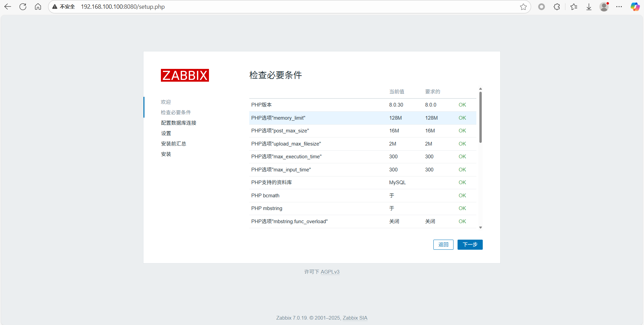
Task: Click the 要求的 column header
Action: pyautogui.click(x=433, y=91)
